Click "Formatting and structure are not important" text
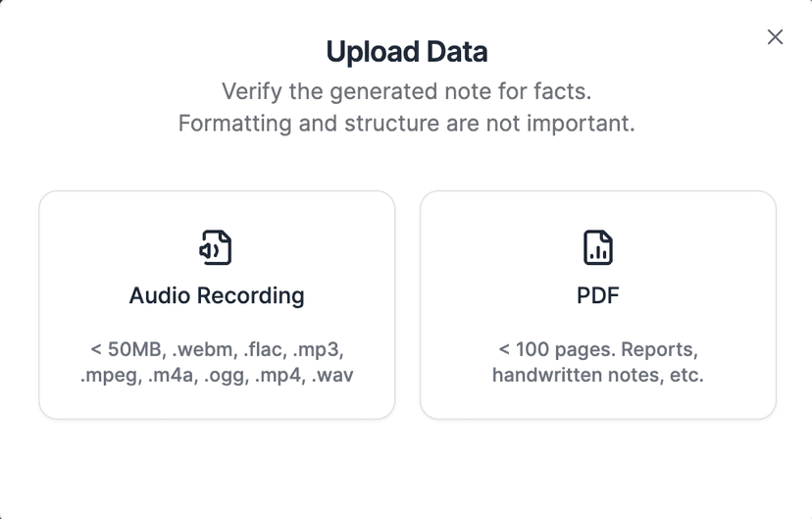Image resolution: width=812 pixels, height=519 pixels. [x=406, y=125]
